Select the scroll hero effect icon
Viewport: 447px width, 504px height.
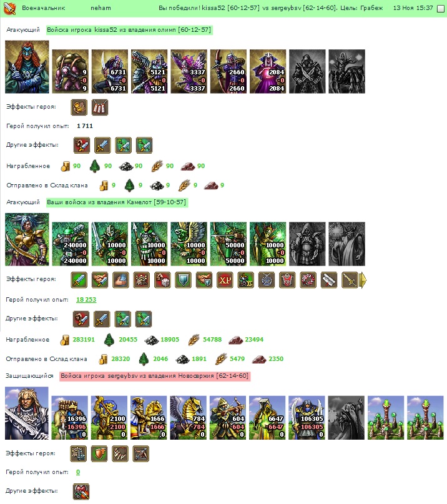click(329, 280)
